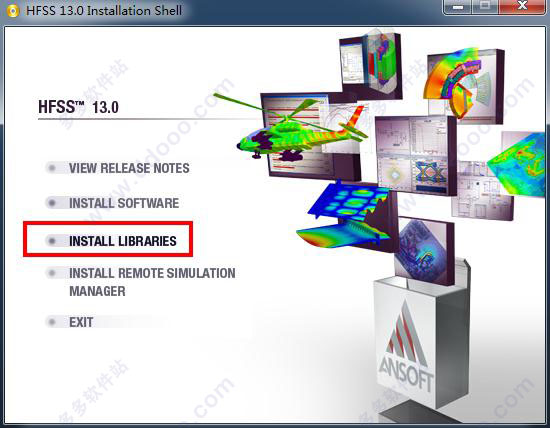
Task: Click the HFSS app icon in title bar
Action: (x=13, y=11)
